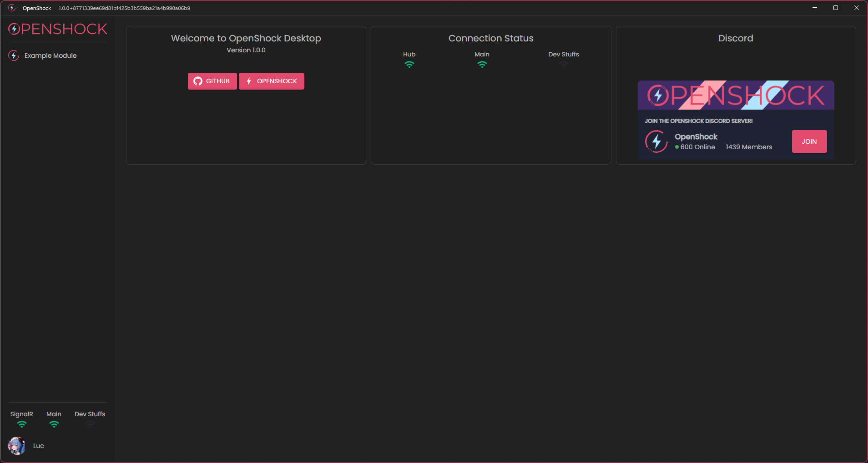
Task: Click the Discord server round logo icon
Action: coord(656,141)
